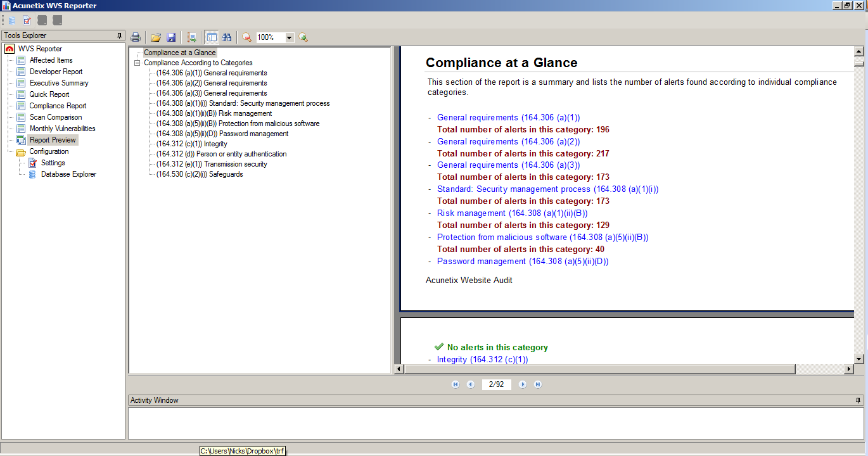Go to previous report page
The height and width of the screenshot is (456, 868).
coord(471,384)
